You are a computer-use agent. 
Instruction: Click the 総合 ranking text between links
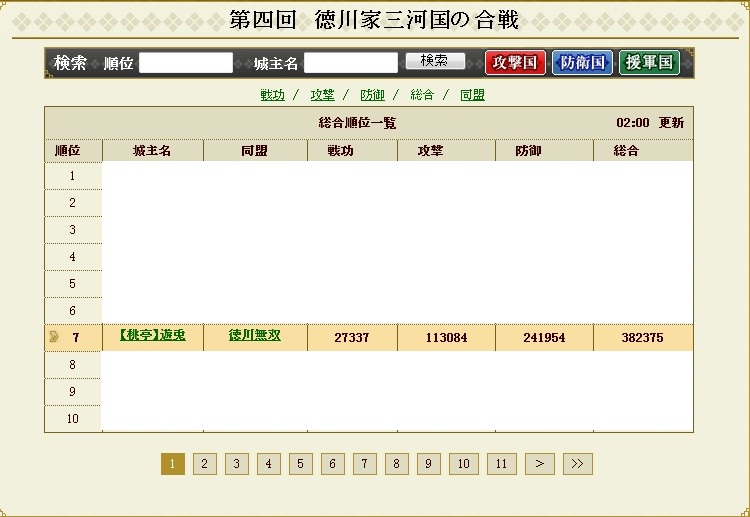click(422, 95)
